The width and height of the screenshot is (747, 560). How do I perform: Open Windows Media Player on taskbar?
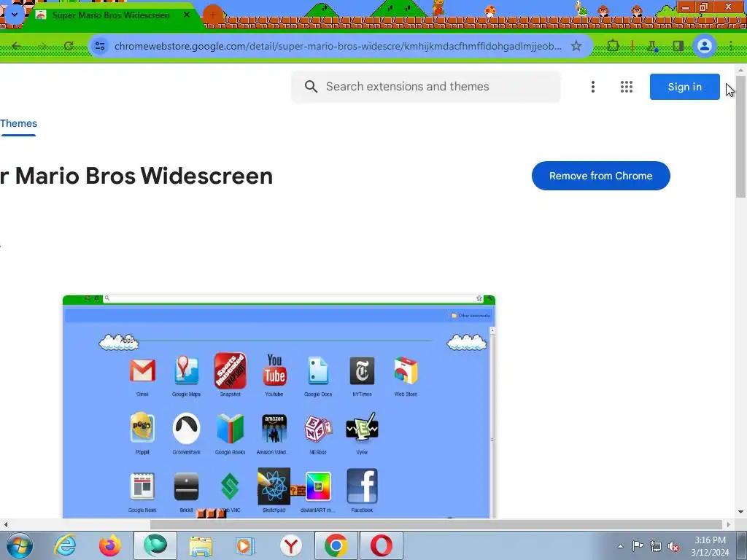click(245, 545)
